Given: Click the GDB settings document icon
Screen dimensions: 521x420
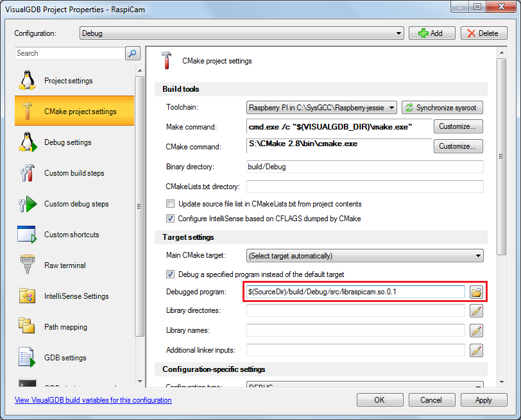Looking at the screenshot, I should point(27,357).
